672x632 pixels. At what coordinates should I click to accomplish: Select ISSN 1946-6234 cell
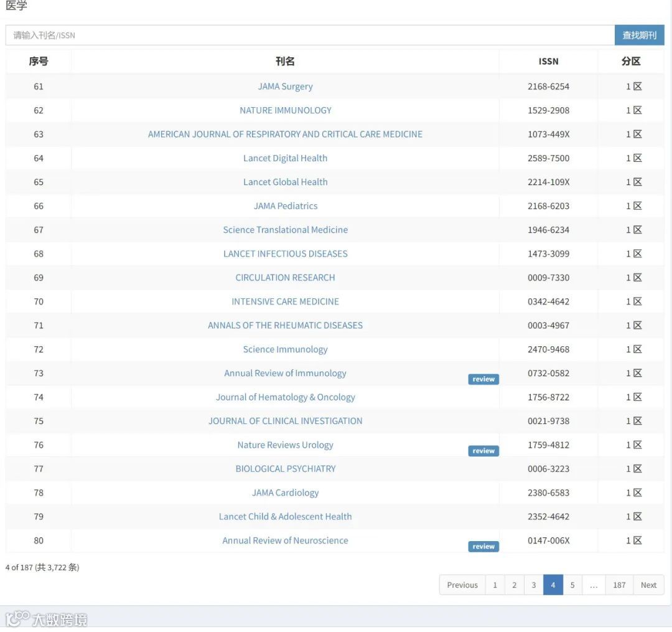pos(549,230)
